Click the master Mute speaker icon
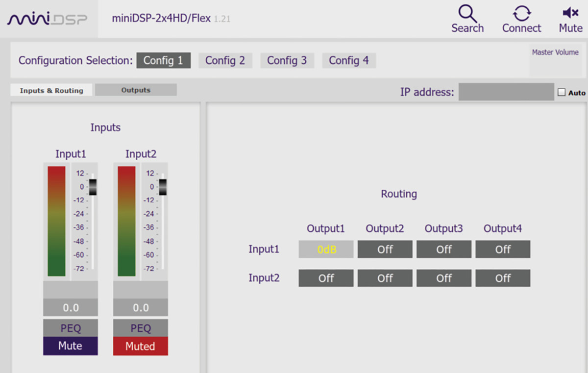Viewport: 588px width, 373px height. point(570,13)
